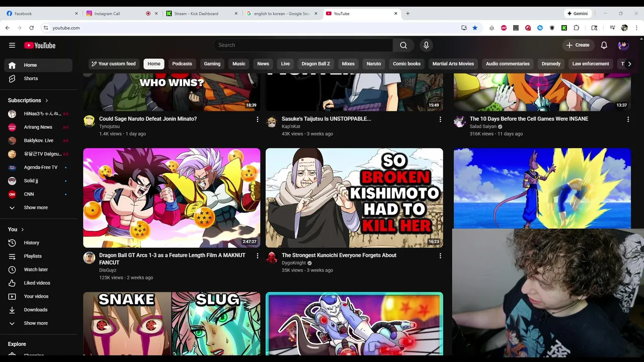
Task: Expand Show more under the You section
Action: pyautogui.click(x=38, y=323)
